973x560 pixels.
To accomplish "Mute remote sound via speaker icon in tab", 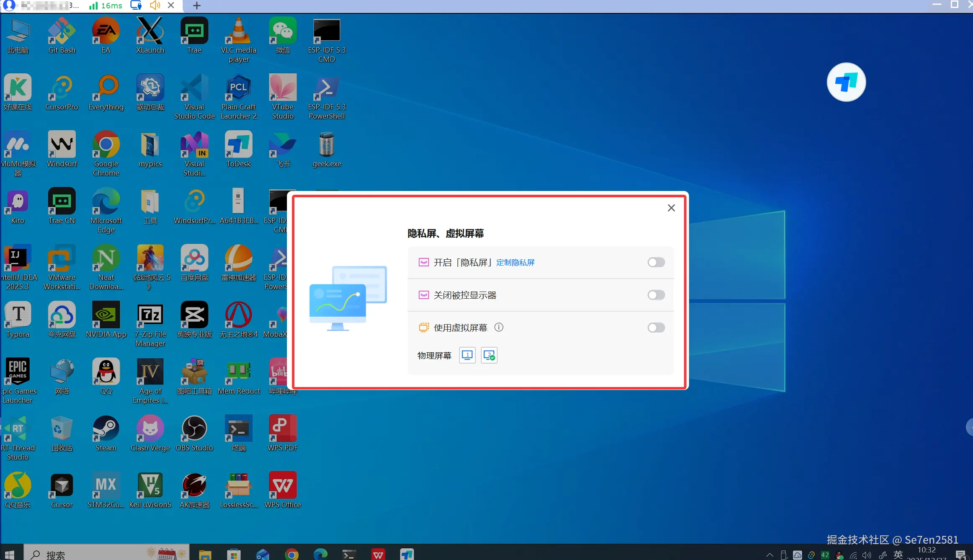I will 155,5.
